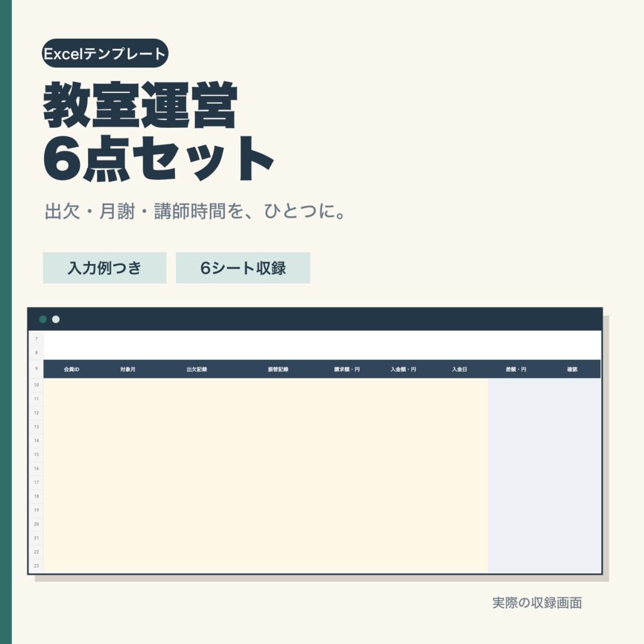Select row number 22
Screen dimensions: 644x644
coord(36,552)
